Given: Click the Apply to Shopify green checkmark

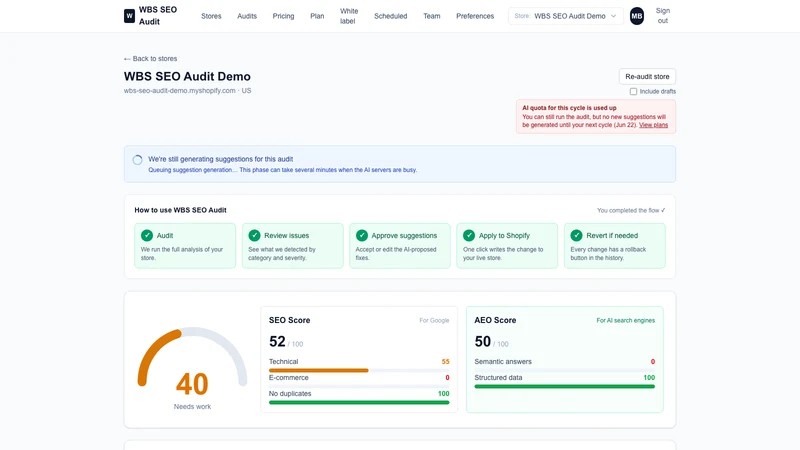Looking at the screenshot, I should (x=469, y=235).
